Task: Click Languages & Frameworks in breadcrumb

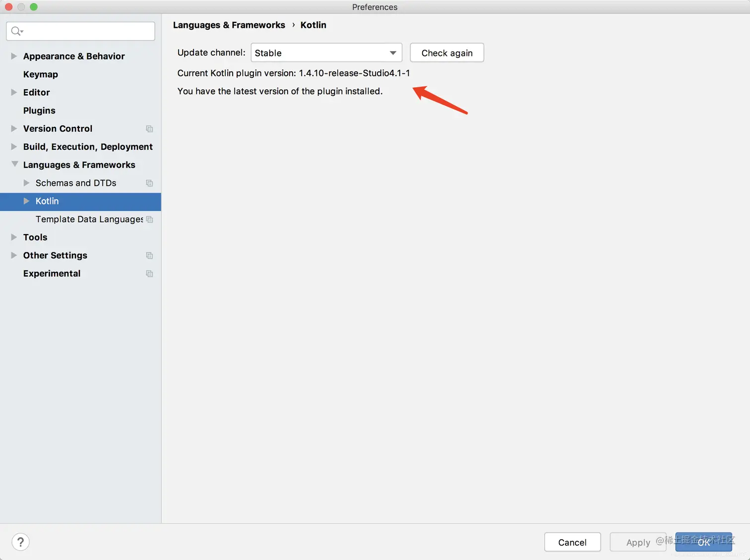Action: point(229,25)
